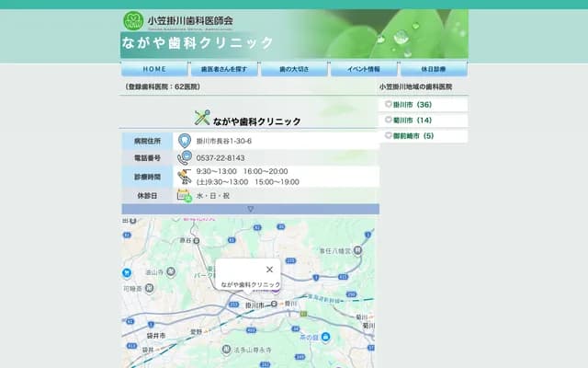Viewport: 588px width, 368px height.
Task: Open the 歯の大切さ navigation tab
Action: (294, 69)
